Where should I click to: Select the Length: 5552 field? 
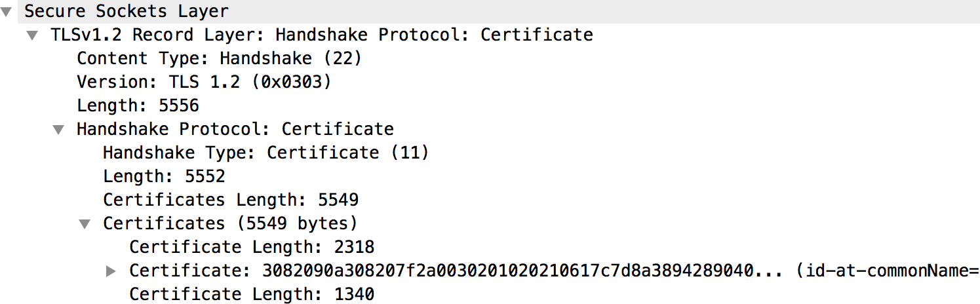[164, 176]
